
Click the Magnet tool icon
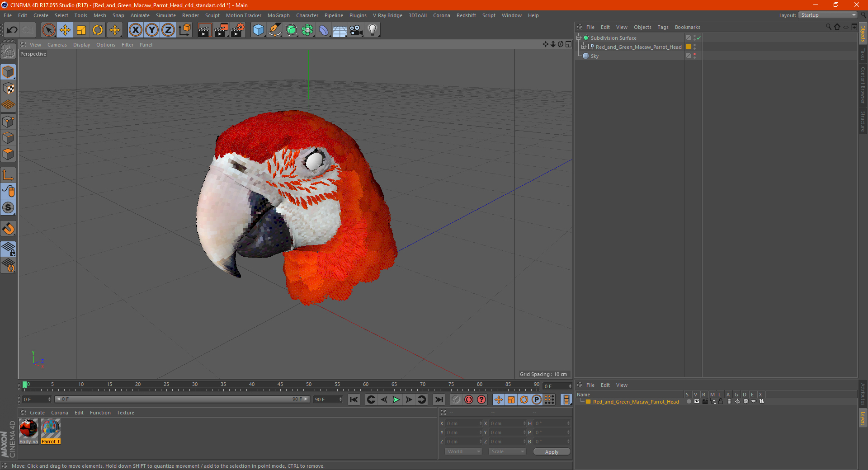click(x=8, y=229)
